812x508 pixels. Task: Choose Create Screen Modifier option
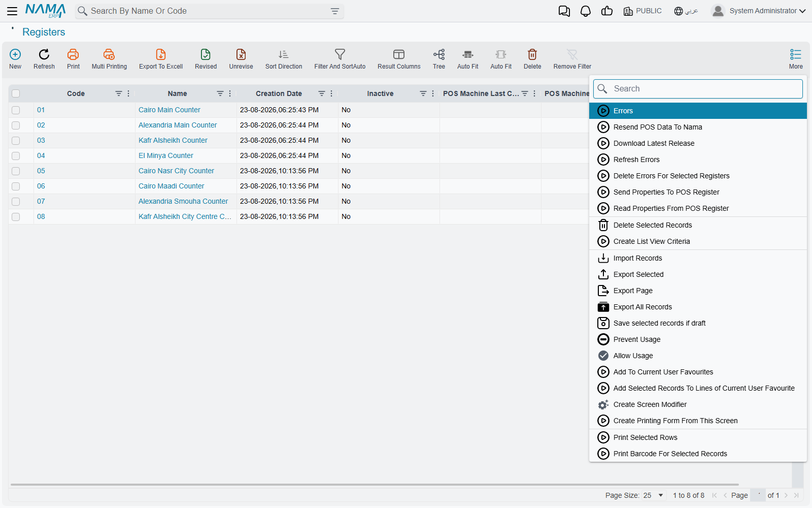pos(698,404)
